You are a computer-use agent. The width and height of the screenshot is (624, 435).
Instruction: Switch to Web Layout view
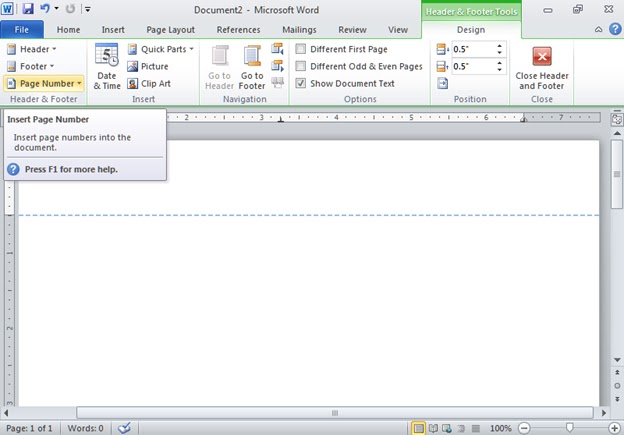[x=447, y=428]
